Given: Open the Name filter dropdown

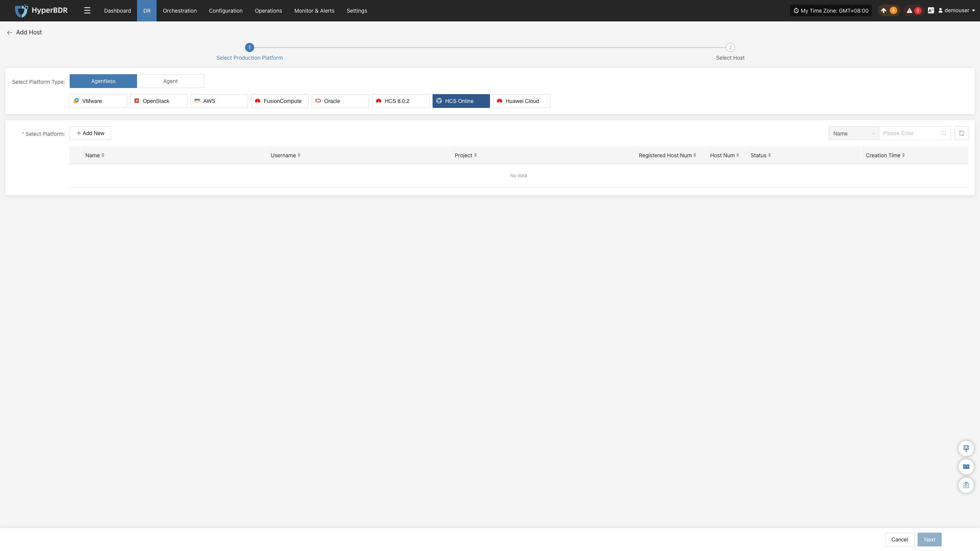Looking at the screenshot, I should click(854, 133).
